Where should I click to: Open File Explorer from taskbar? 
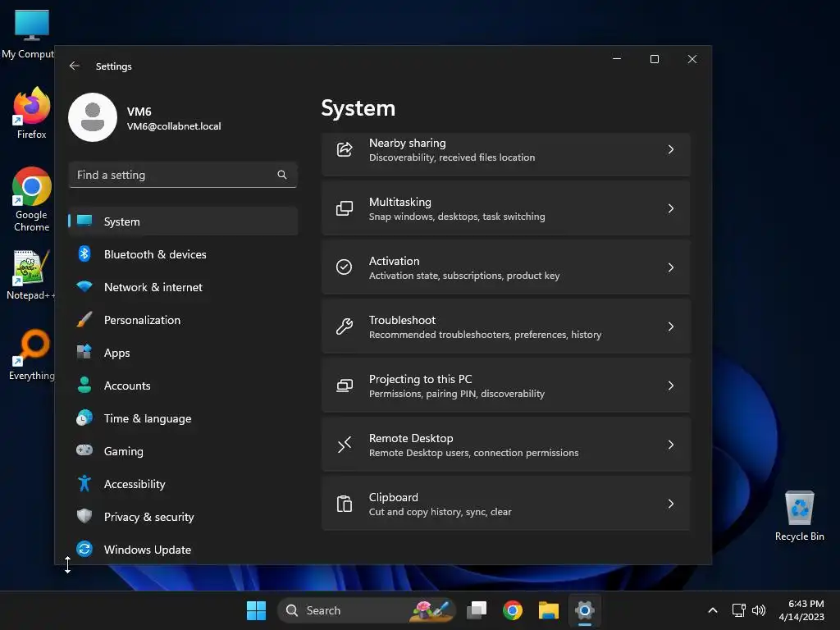click(548, 610)
